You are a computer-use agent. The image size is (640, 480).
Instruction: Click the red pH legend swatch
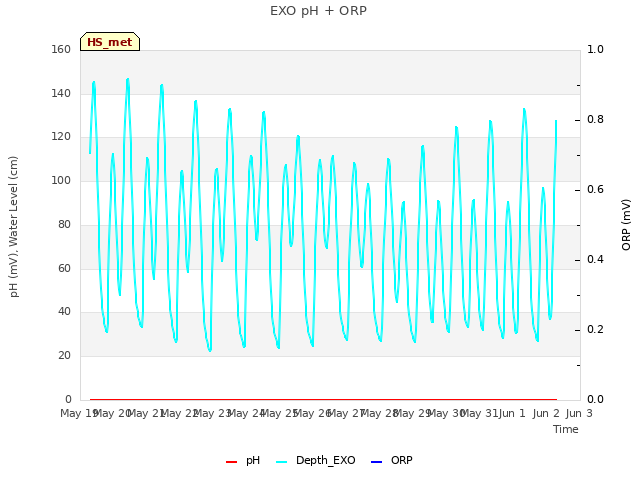point(231,462)
